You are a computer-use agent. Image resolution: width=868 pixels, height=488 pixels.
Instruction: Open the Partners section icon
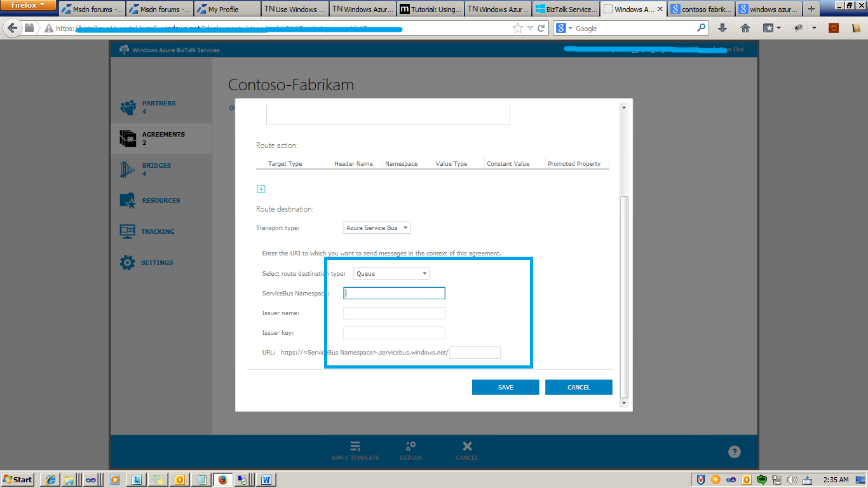point(128,107)
